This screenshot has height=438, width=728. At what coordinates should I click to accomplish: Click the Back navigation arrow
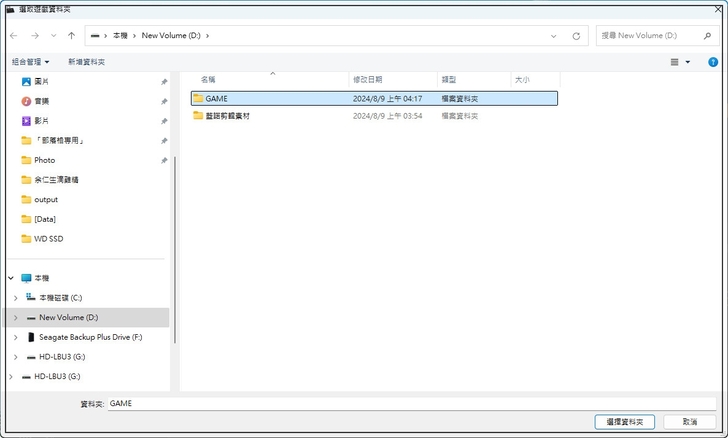click(x=14, y=36)
